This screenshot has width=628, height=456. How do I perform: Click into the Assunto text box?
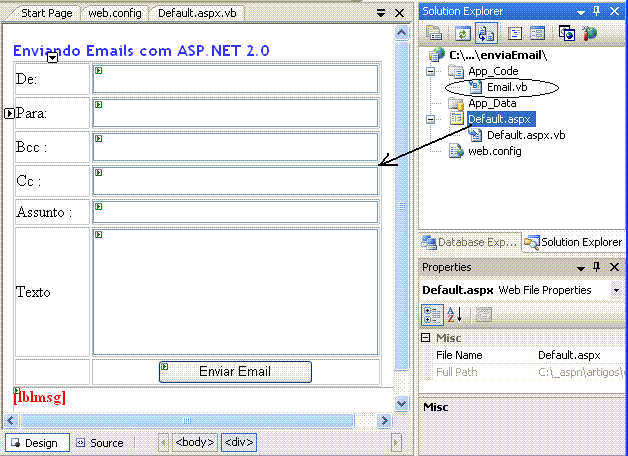click(235, 212)
